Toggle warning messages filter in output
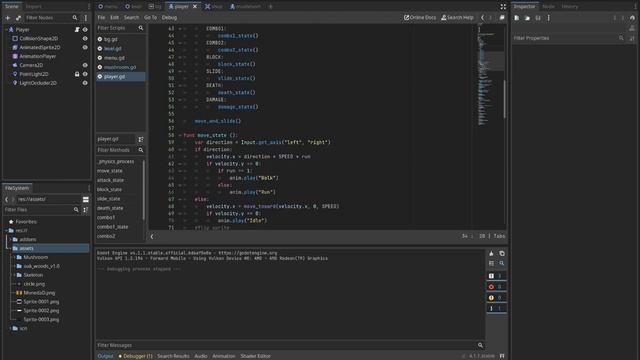This screenshot has width=640, height=360. point(496,298)
